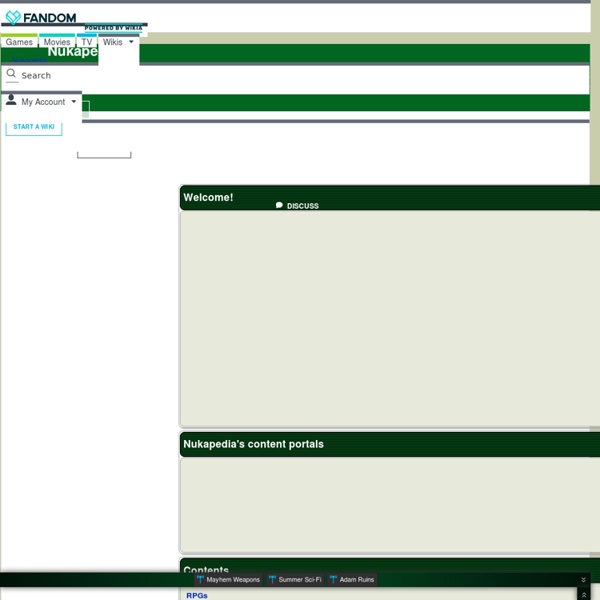Screen dimensions: 600x600
Task: Click the Contents section header
Action: pos(206,569)
